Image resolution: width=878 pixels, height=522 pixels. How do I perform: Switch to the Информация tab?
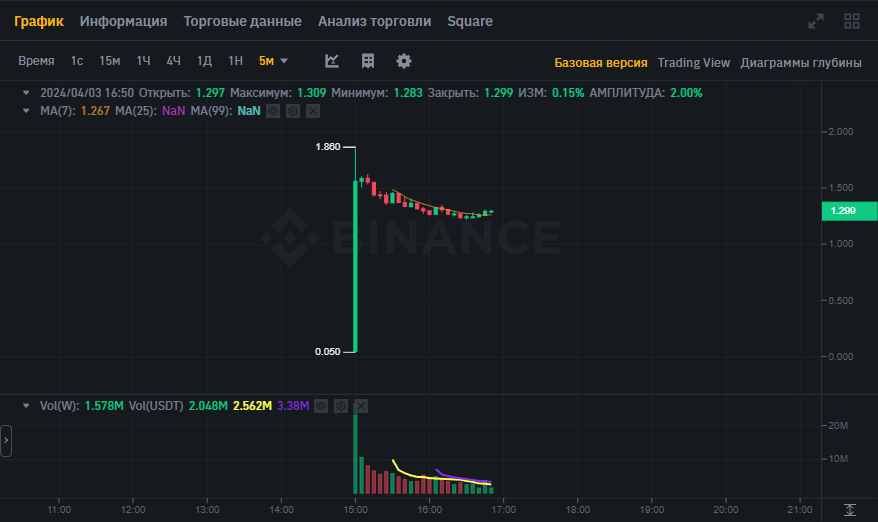click(x=123, y=21)
